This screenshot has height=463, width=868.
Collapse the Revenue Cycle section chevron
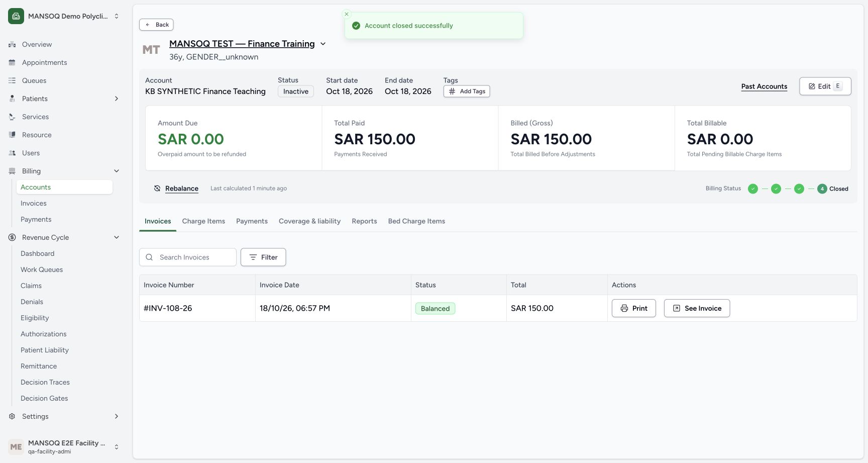117,238
